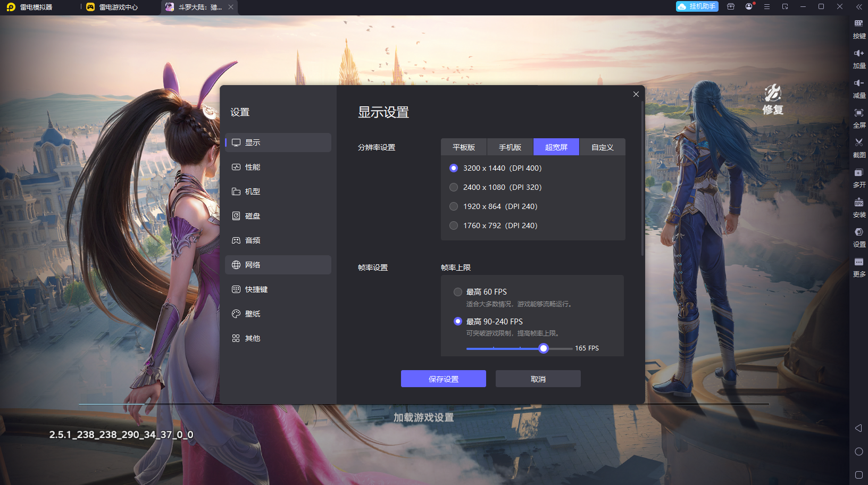The image size is (868, 485).
Task: Click the Android home circle button
Action: click(858, 451)
